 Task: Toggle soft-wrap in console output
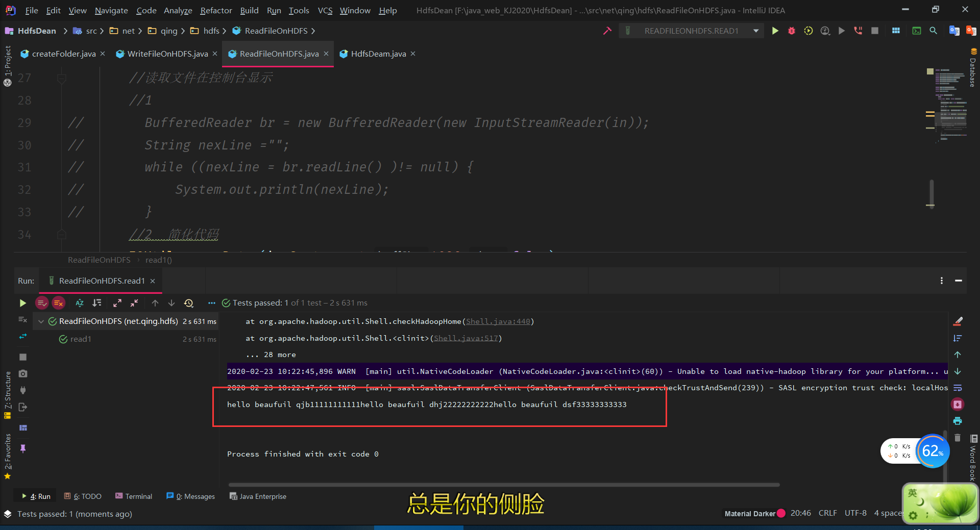(x=958, y=388)
